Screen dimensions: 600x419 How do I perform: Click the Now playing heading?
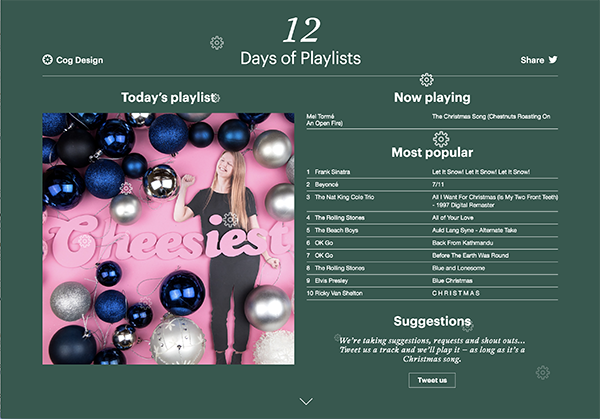coord(432,98)
